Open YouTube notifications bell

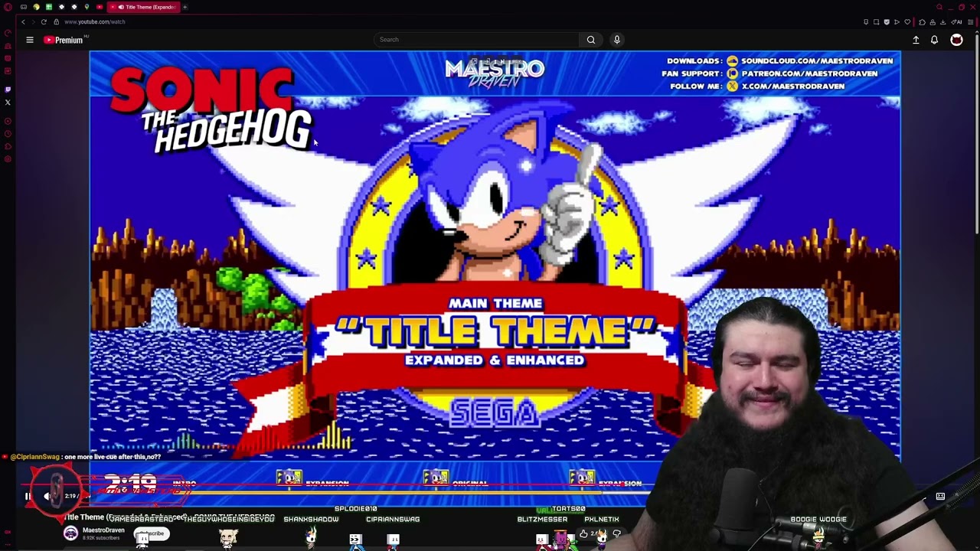[x=935, y=40]
